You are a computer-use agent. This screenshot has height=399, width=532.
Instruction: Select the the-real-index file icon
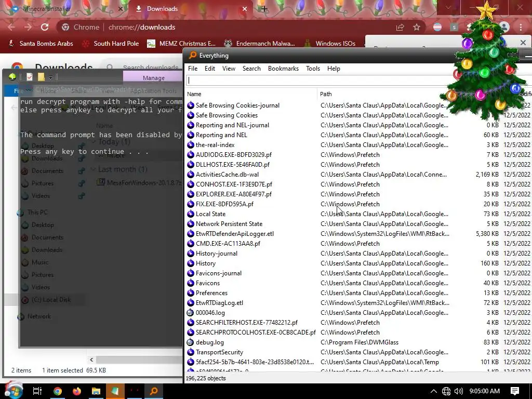pyautogui.click(x=191, y=145)
